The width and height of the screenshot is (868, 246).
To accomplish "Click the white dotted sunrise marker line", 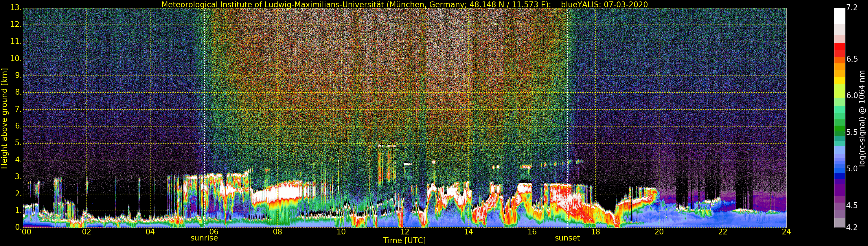I will (204, 118).
